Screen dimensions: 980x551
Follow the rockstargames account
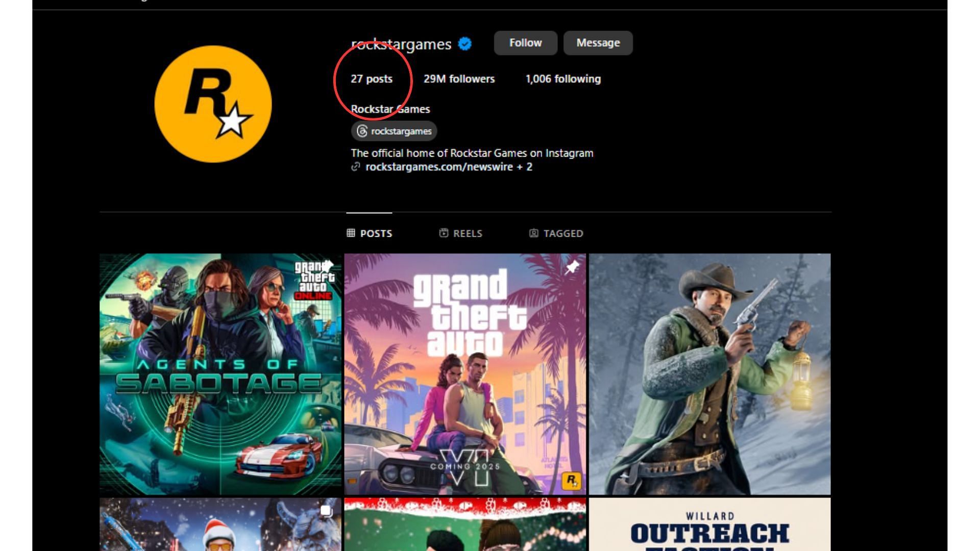point(525,43)
